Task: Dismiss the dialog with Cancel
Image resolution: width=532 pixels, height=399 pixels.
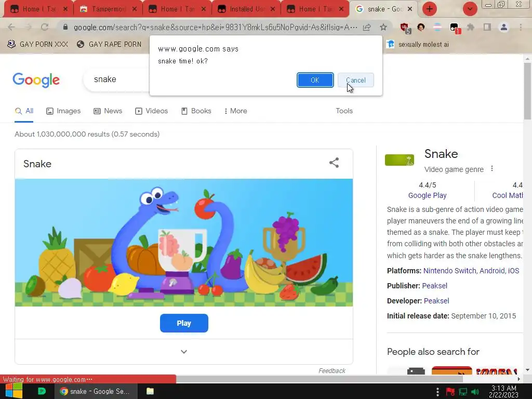Action: (x=355, y=80)
